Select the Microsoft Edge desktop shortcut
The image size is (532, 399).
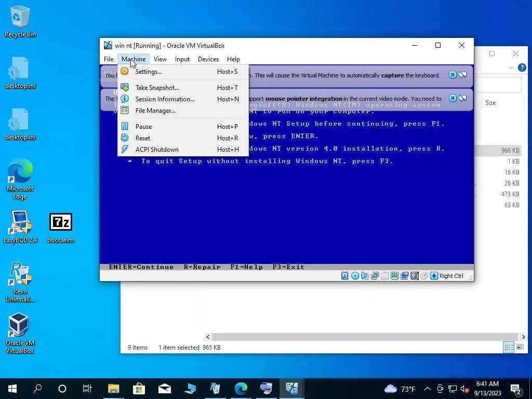(x=20, y=179)
